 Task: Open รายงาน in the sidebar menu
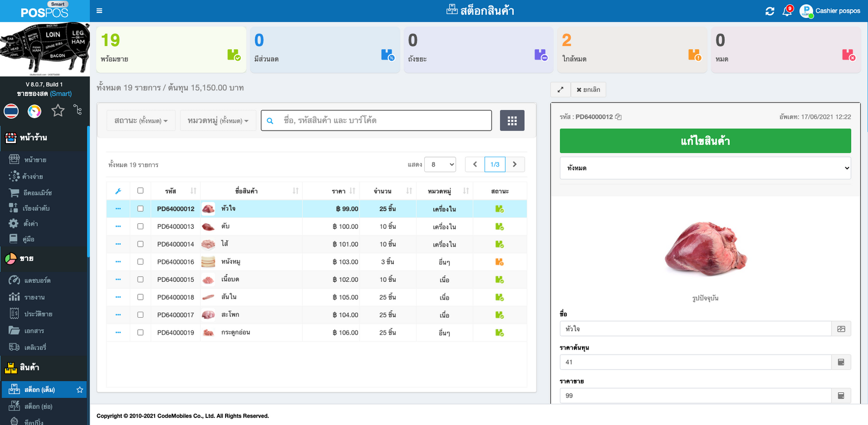34,297
